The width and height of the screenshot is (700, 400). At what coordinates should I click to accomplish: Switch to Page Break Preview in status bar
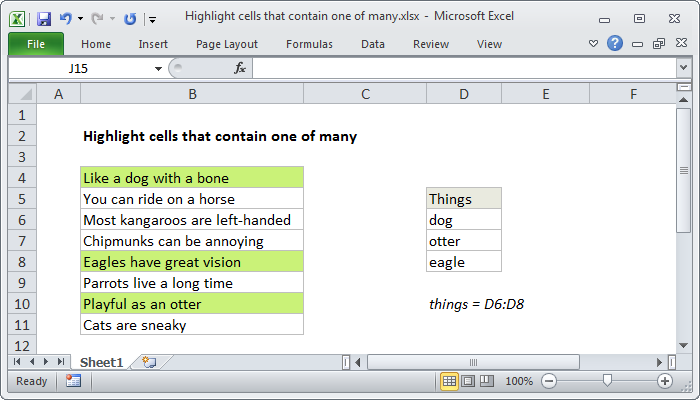pos(487,381)
